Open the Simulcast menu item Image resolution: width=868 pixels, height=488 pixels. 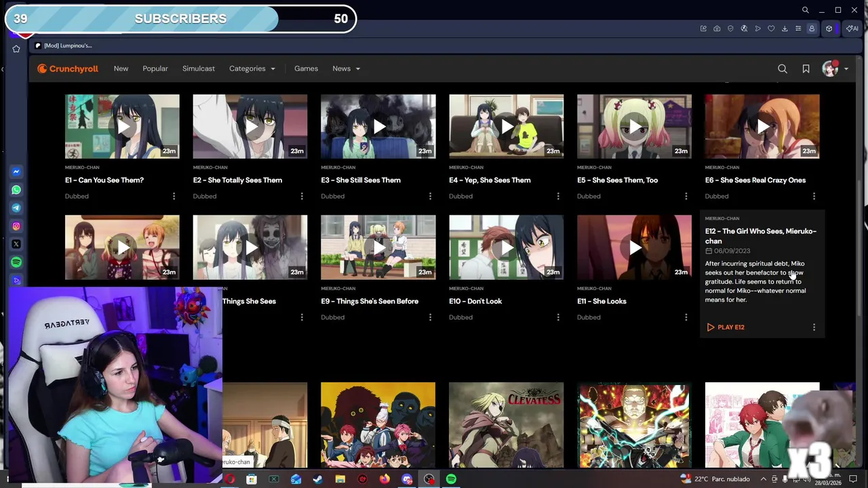point(199,68)
